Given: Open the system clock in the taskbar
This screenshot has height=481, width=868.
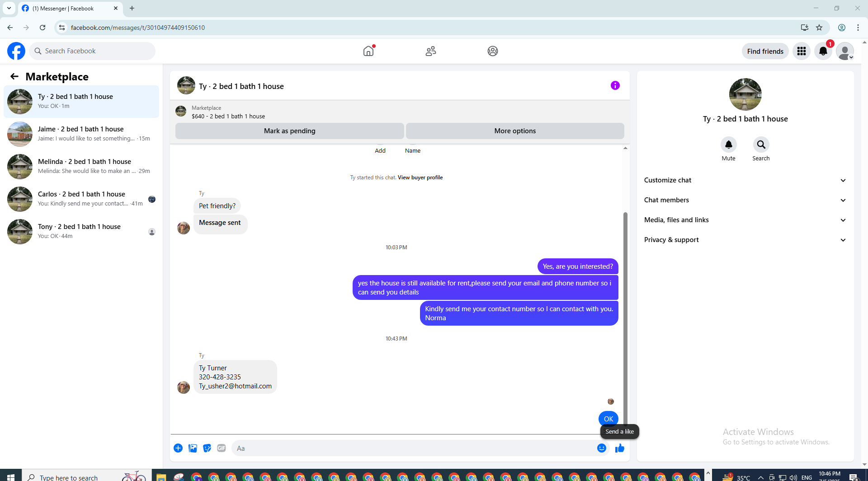Looking at the screenshot, I should pos(830,476).
